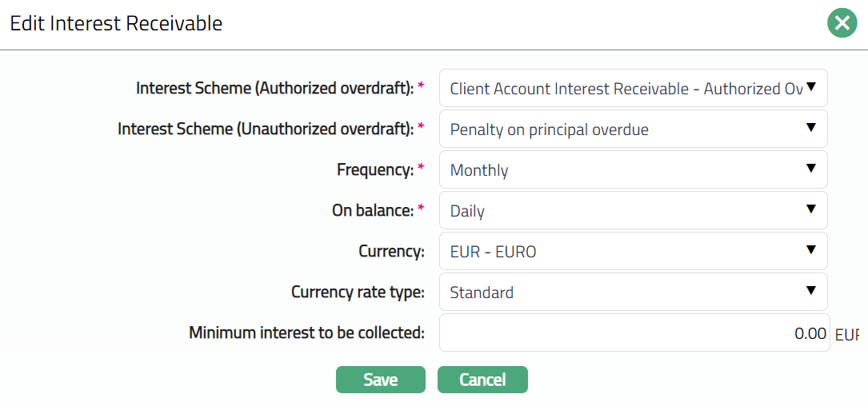This screenshot has width=868, height=402.
Task: Expand the dropdown showing Standard
Action: pyautogui.click(x=633, y=293)
